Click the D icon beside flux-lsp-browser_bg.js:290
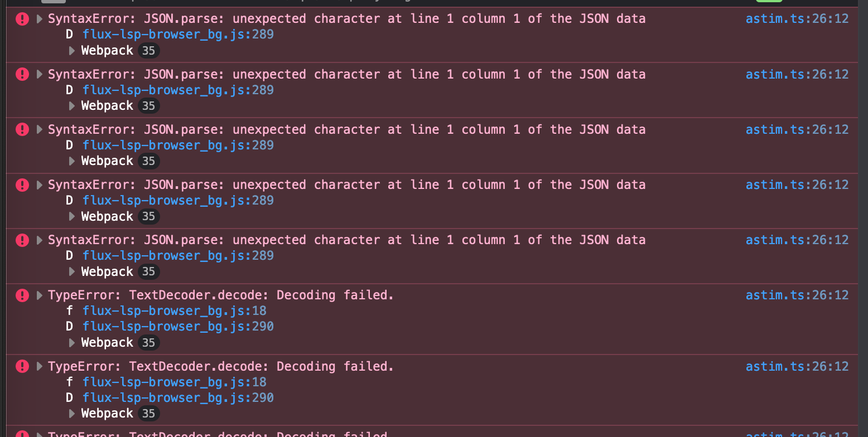 coord(69,326)
